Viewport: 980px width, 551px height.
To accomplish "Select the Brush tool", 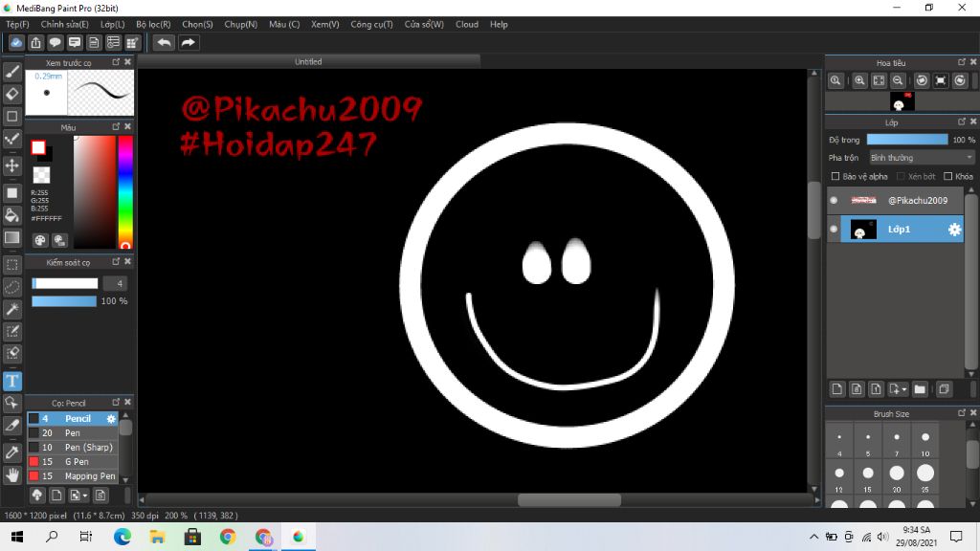I will click(11, 71).
